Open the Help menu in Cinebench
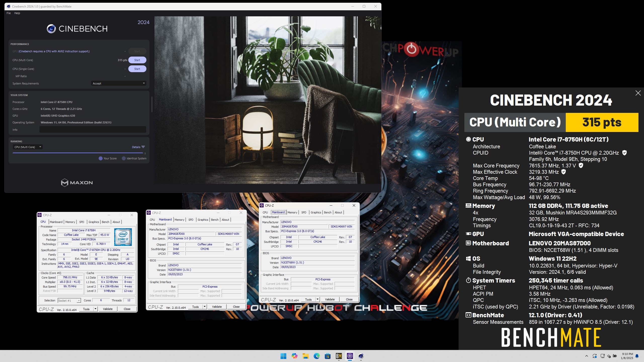 pyautogui.click(x=17, y=13)
